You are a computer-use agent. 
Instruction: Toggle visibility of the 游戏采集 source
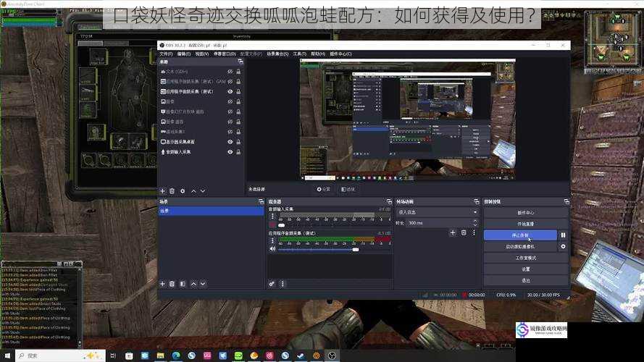(x=230, y=132)
